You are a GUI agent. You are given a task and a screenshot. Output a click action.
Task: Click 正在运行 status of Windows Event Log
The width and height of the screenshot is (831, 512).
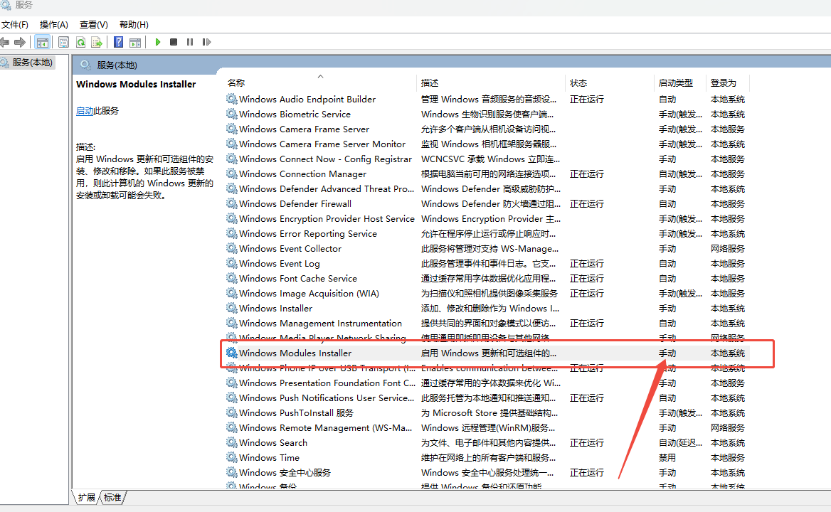coord(587,263)
